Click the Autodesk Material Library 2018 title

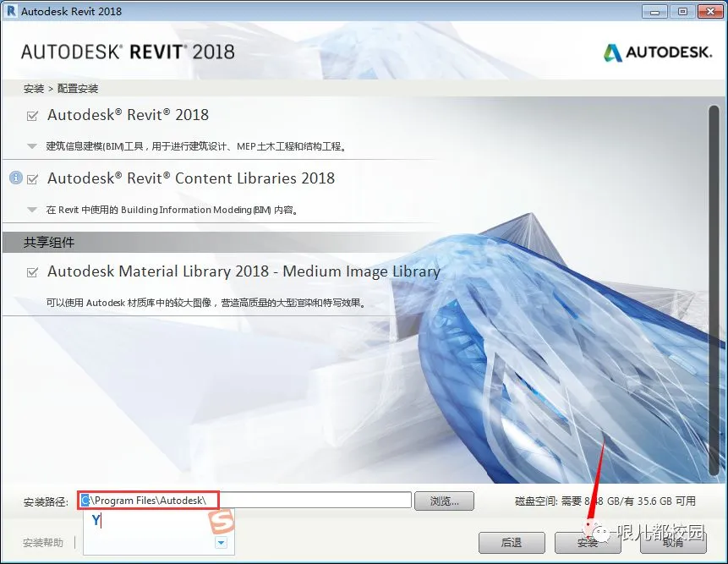[244, 271]
